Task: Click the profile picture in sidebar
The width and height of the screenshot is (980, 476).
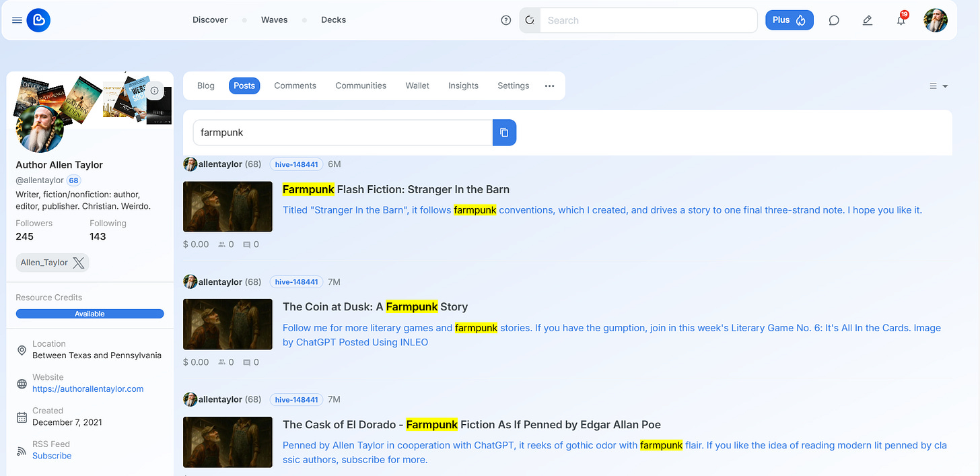Action: [x=40, y=129]
